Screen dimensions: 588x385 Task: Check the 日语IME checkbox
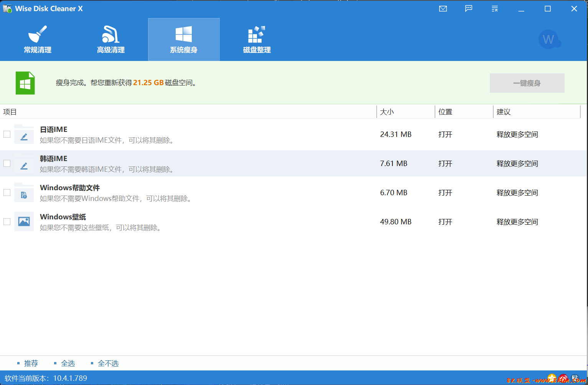[x=7, y=134]
